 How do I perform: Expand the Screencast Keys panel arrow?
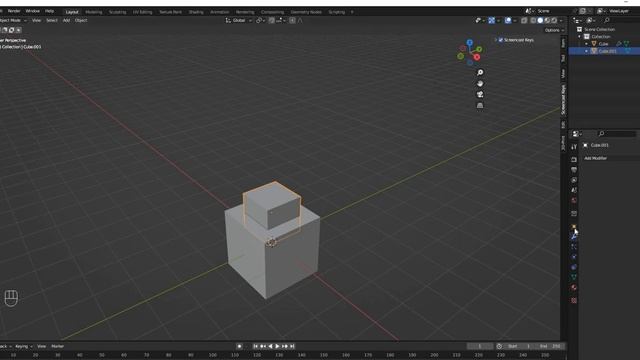tap(496, 40)
